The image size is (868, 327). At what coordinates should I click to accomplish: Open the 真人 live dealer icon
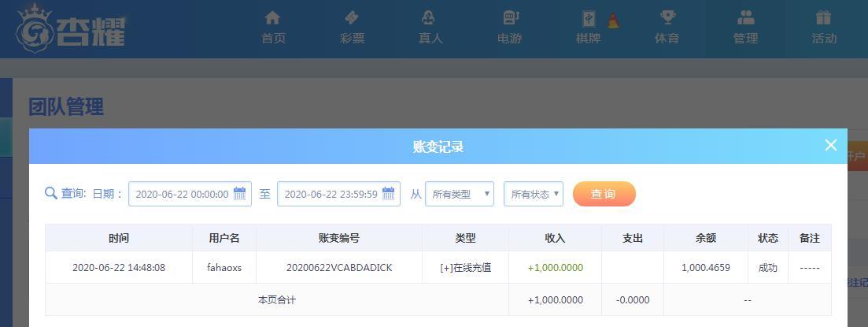(427, 18)
